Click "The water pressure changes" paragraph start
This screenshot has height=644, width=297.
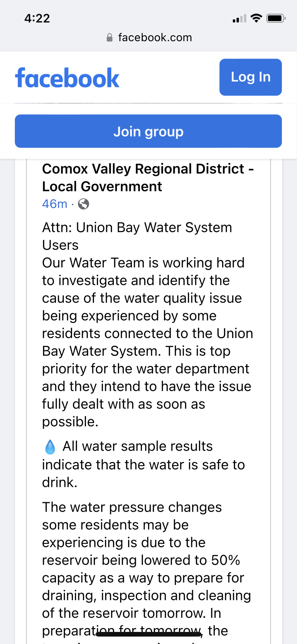132,507
